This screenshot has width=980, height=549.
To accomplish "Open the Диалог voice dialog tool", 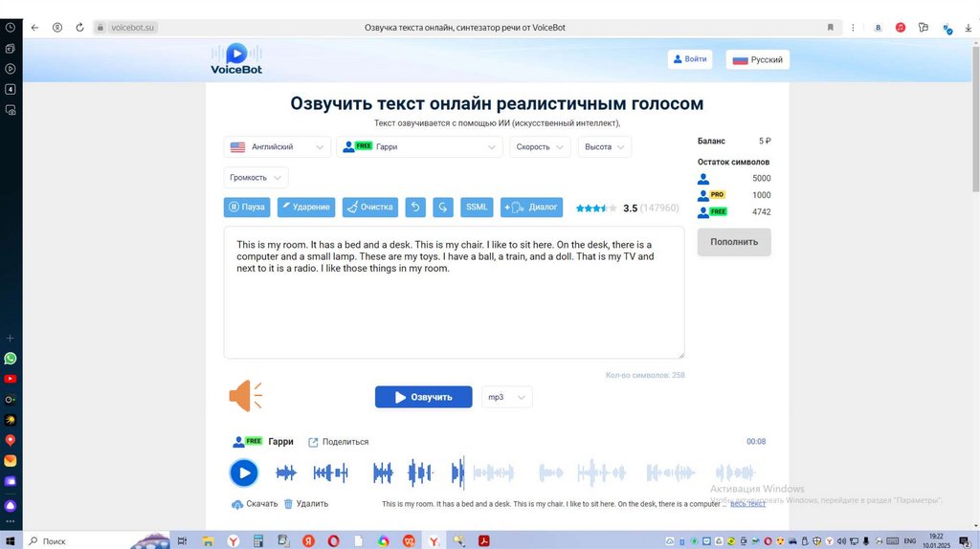I will pyautogui.click(x=531, y=208).
